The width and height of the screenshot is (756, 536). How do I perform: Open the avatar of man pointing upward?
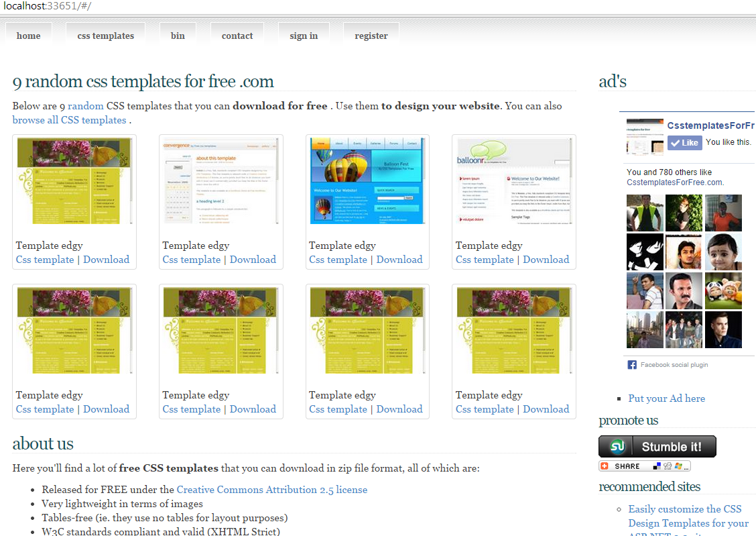645,290
